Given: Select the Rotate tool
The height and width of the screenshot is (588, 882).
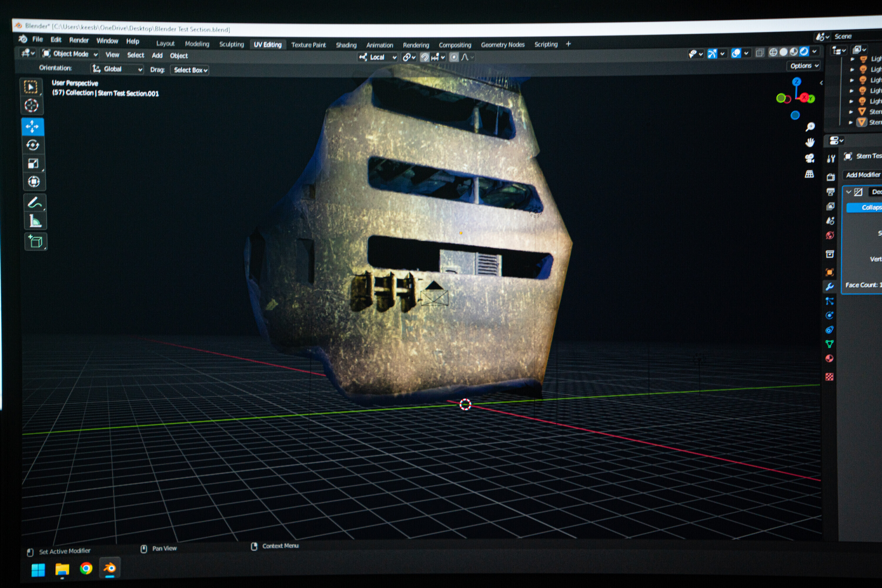Looking at the screenshot, I should [33, 145].
